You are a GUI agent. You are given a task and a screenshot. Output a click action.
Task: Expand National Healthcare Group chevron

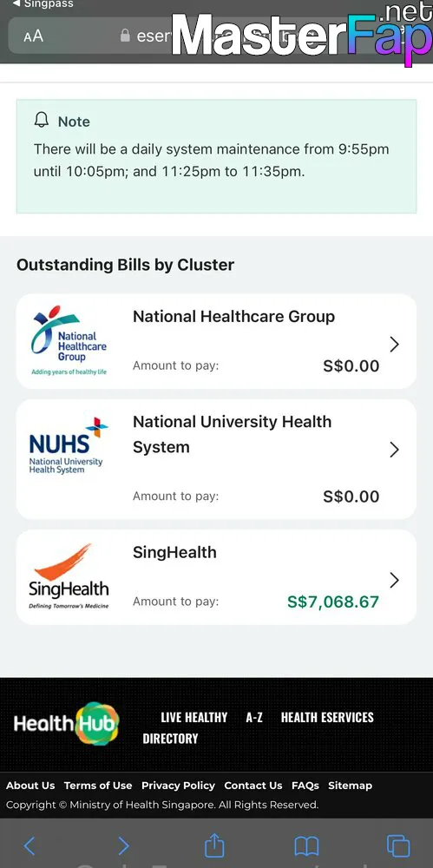tap(394, 345)
